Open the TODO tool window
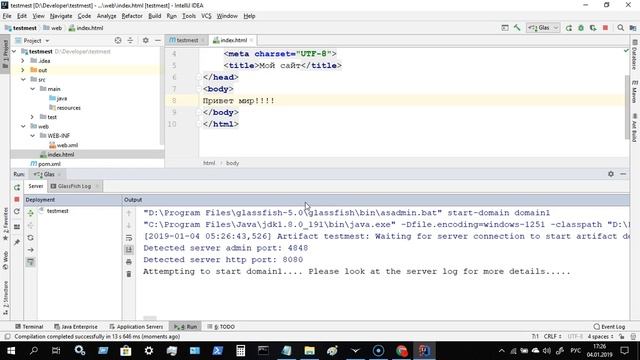Viewport: 640px width, 360px height. [x=221, y=327]
